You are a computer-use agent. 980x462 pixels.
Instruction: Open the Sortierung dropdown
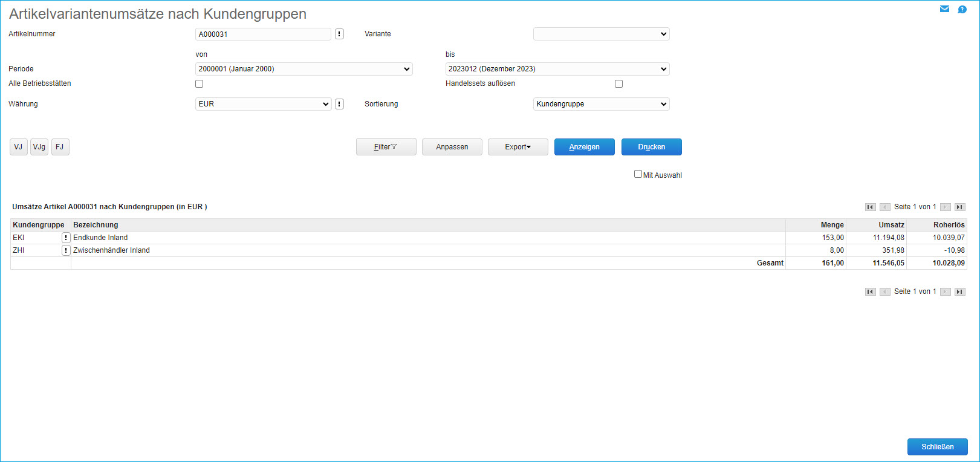point(601,104)
